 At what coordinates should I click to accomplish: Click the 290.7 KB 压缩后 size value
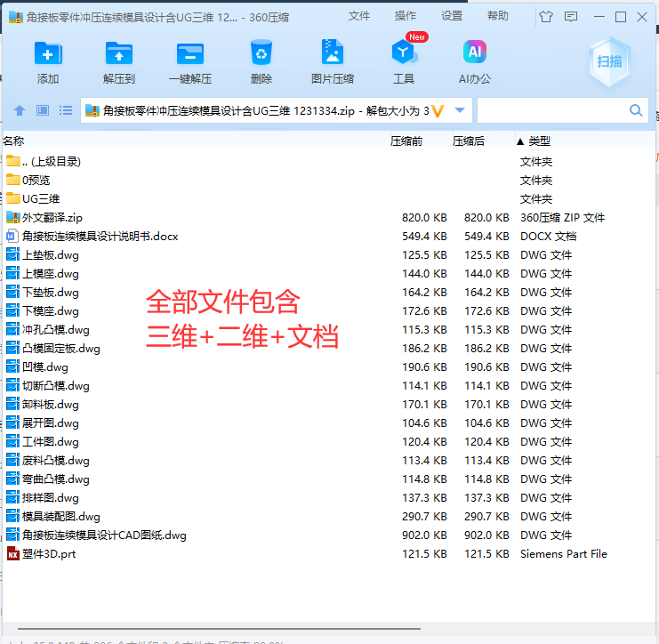coord(486,516)
